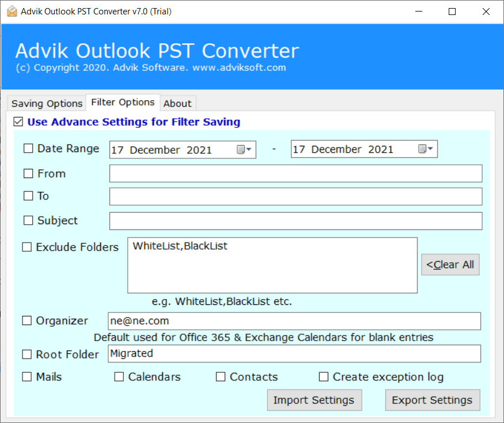Select the start date 17 December 2021 text
504x423 pixels.
point(161,150)
